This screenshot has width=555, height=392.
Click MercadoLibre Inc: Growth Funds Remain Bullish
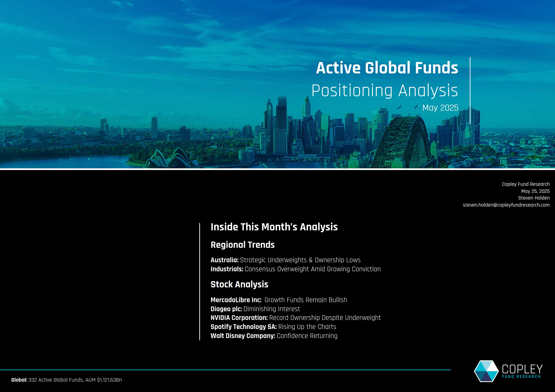pyautogui.click(x=279, y=300)
